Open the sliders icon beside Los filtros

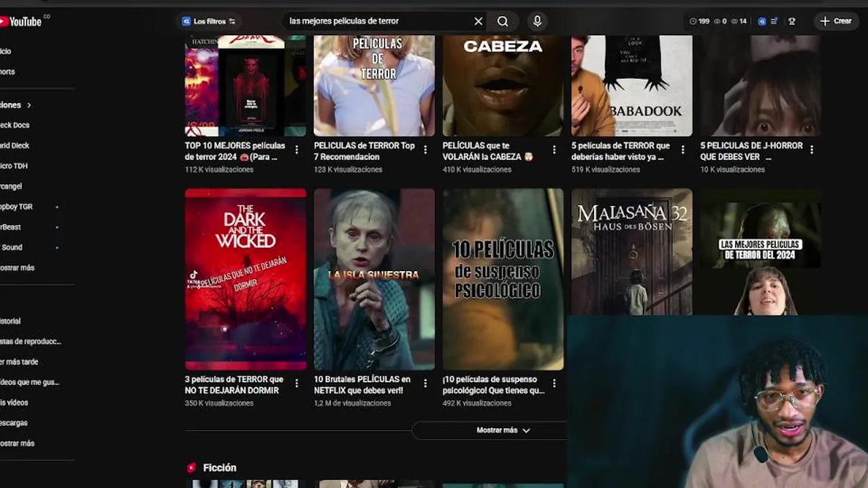[232, 21]
